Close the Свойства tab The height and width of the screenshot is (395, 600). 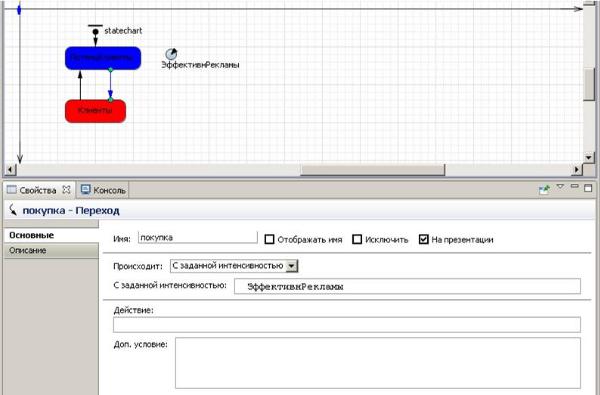67,189
